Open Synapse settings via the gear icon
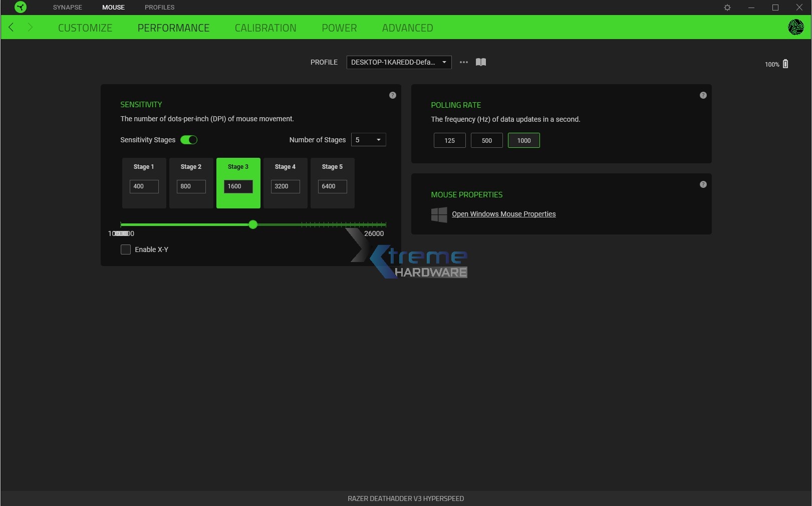The image size is (812, 506). click(727, 8)
